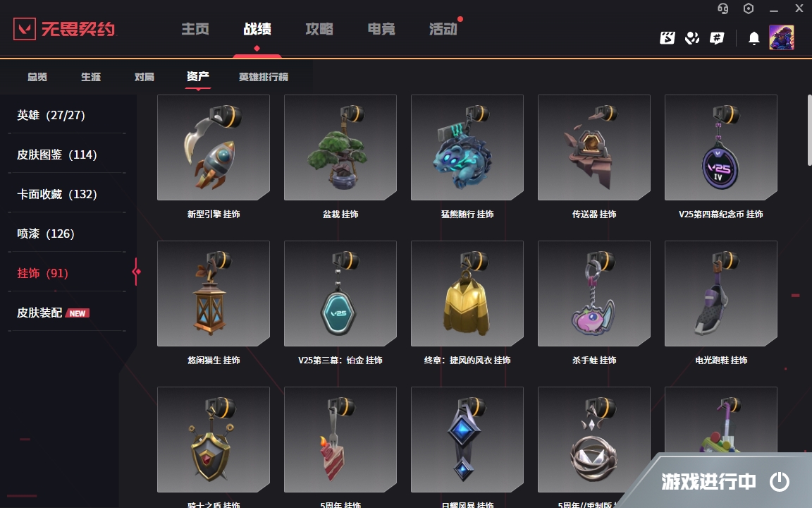Click the vertical scrollbar on right edge
The image size is (812, 508).
(x=809, y=130)
